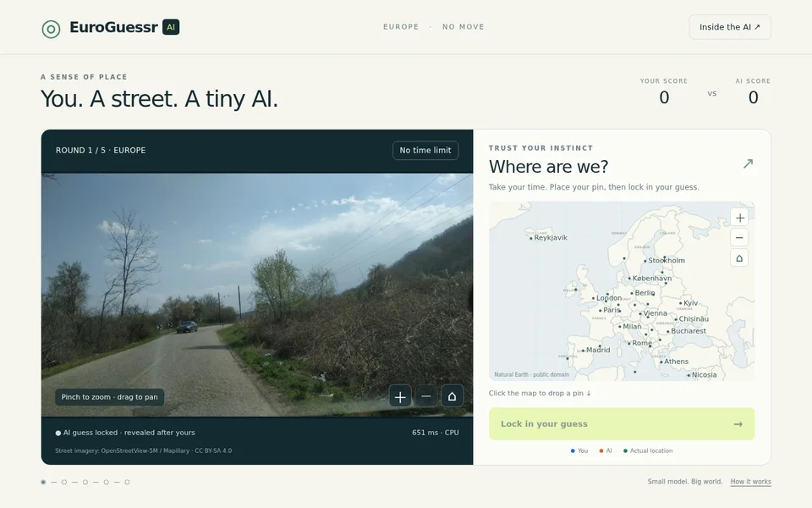Zoom in on the guess map

click(x=739, y=218)
